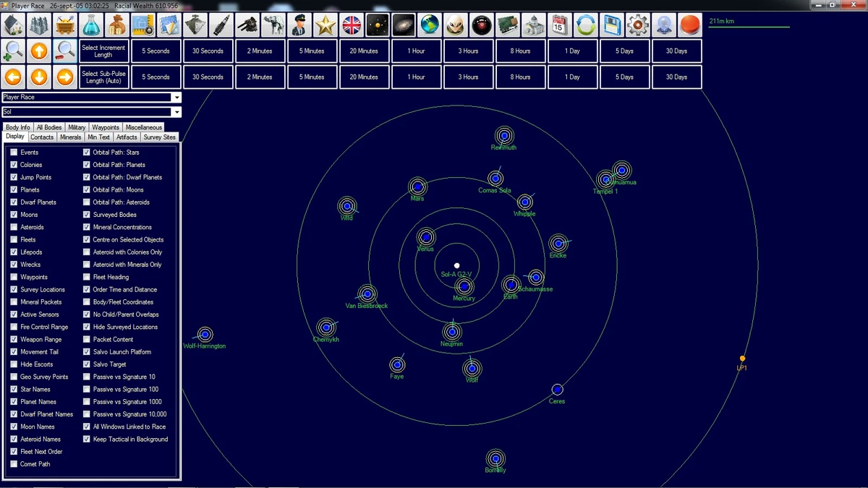Click the 211m km distance scale bar

(x=749, y=21)
